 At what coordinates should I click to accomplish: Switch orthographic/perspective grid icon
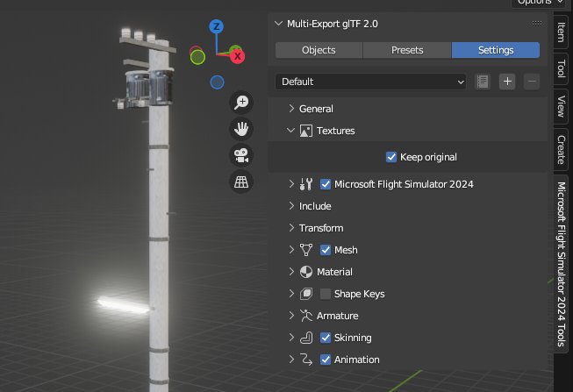coord(240,182)
